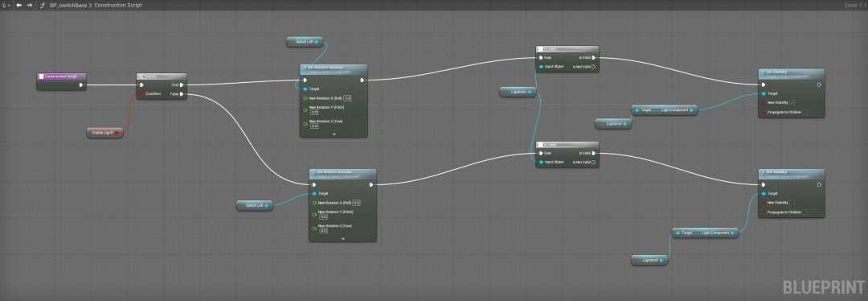The height and width of the screenshot is (301, 868).
Task: Click Input Object pin on top Is Valid node
Action: tap(541, 67)
